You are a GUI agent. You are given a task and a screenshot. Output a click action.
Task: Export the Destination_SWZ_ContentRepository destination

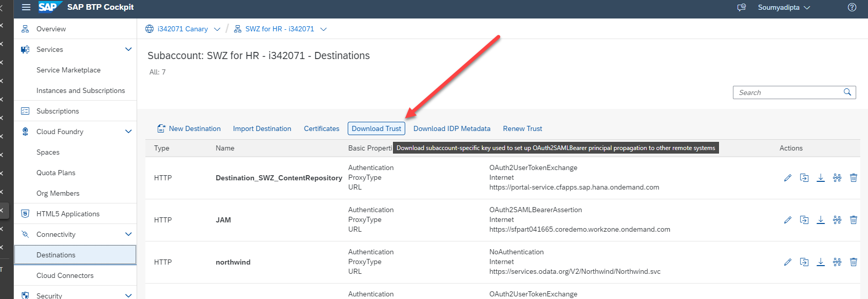pos(821,178)
